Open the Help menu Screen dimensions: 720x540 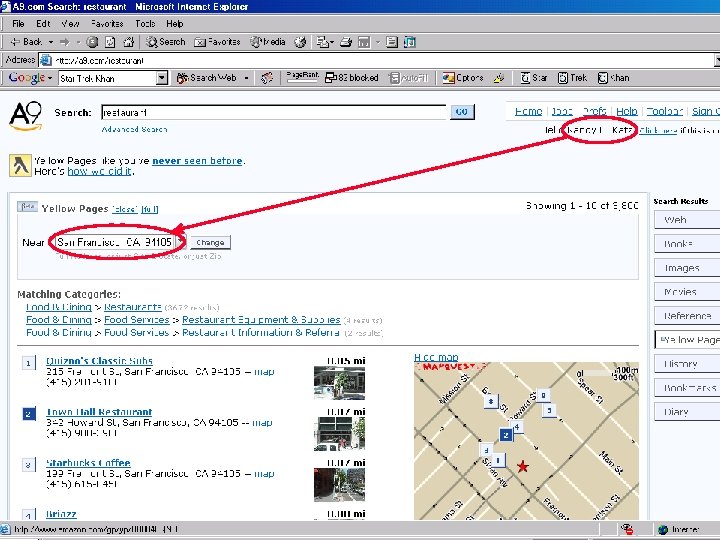[175, 23]
